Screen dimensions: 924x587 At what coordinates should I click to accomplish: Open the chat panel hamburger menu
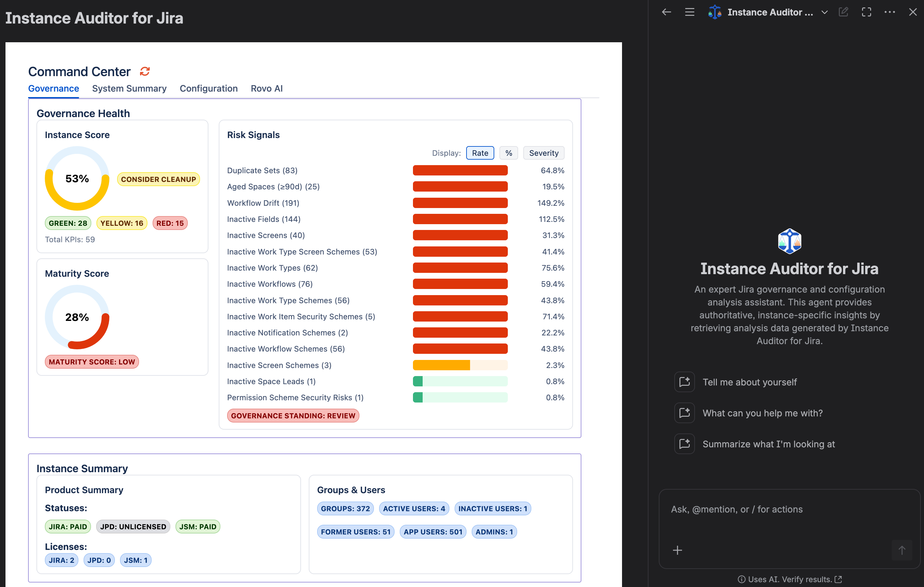tap(689, 12)
